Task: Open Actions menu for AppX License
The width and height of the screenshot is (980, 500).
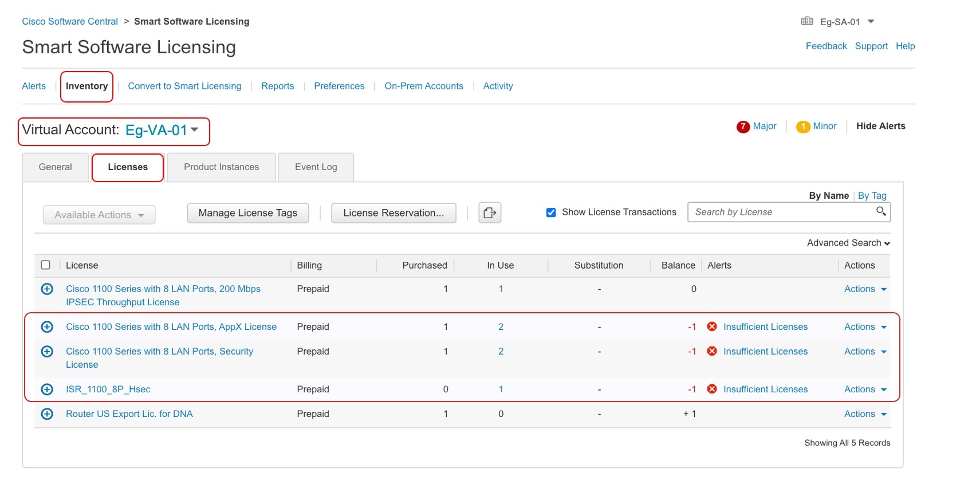Action: tap(865, 327)
